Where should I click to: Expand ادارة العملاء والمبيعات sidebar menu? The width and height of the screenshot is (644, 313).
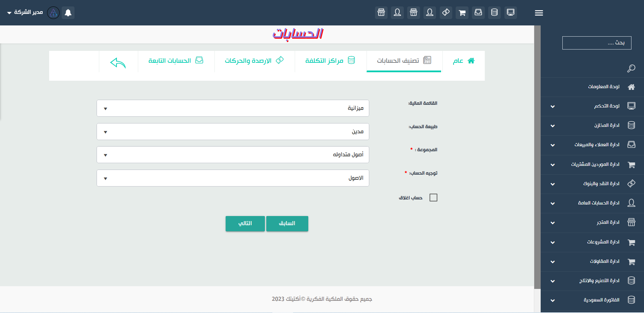(x=592, y=145)
